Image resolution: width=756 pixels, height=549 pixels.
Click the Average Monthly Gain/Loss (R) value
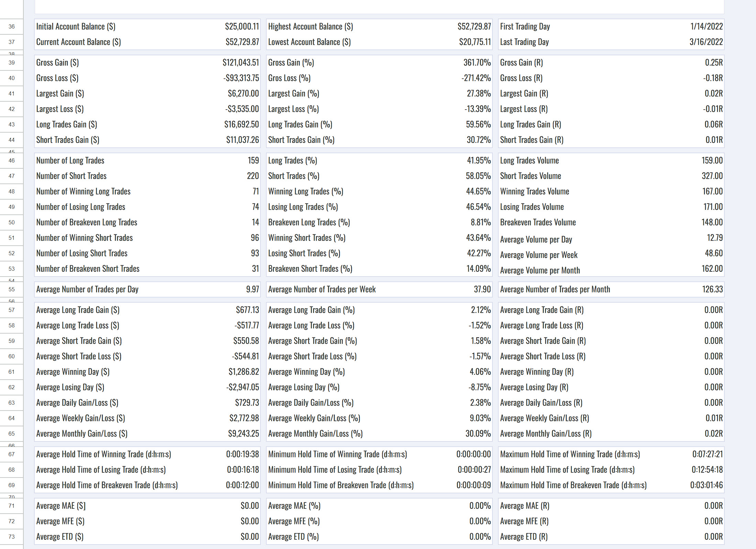pos(713,434)
